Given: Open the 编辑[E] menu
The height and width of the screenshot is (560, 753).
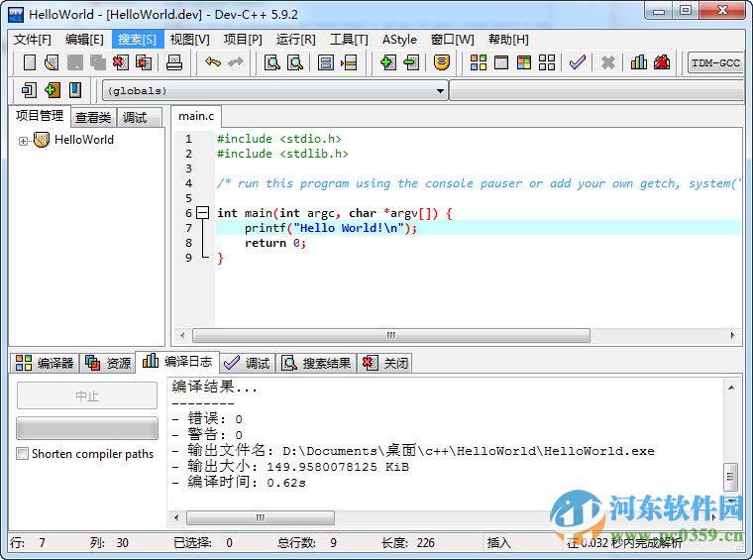Looking at the screenshot, I should (84, 40).
